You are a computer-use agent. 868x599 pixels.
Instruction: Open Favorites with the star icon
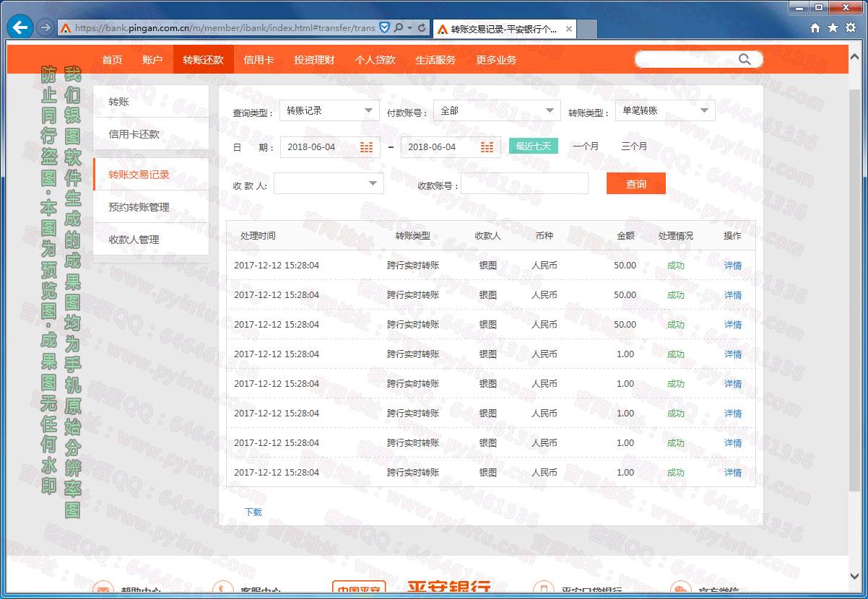tap(833, 27)
